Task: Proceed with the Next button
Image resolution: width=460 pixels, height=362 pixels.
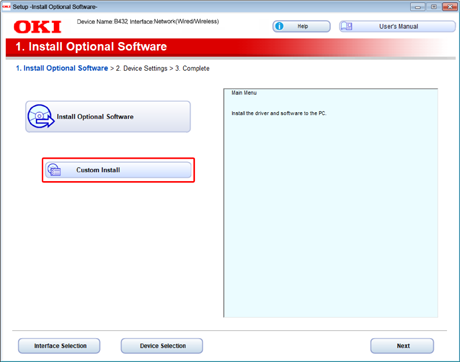Action: [402, 346]
